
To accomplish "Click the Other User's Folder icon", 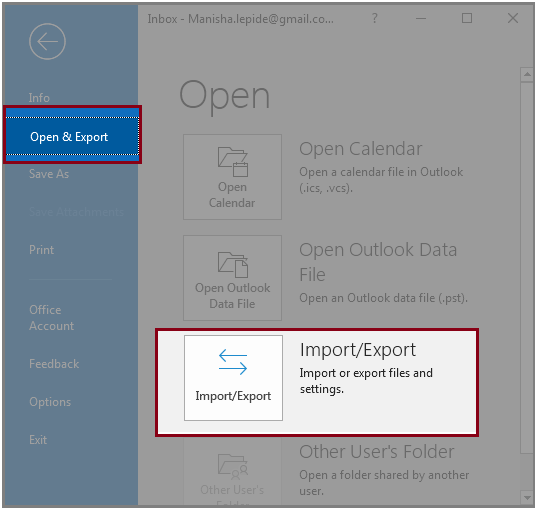I will (233, 467).
